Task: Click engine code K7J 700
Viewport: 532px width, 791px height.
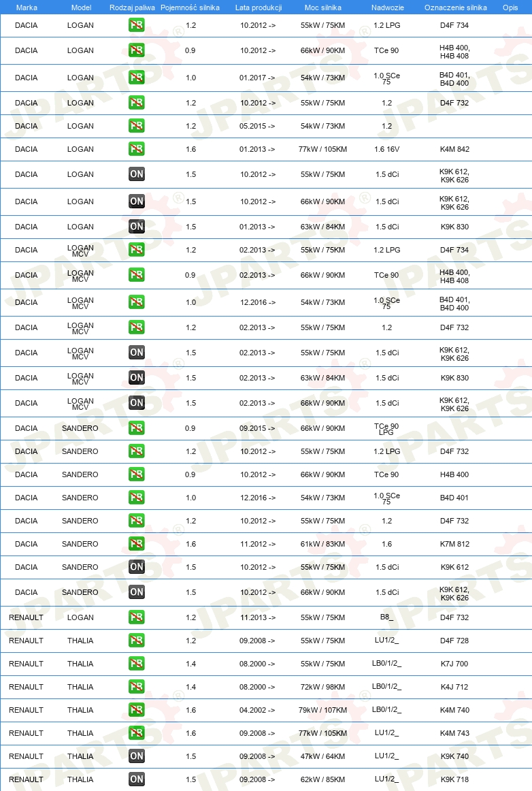Action: click(454, 664)
